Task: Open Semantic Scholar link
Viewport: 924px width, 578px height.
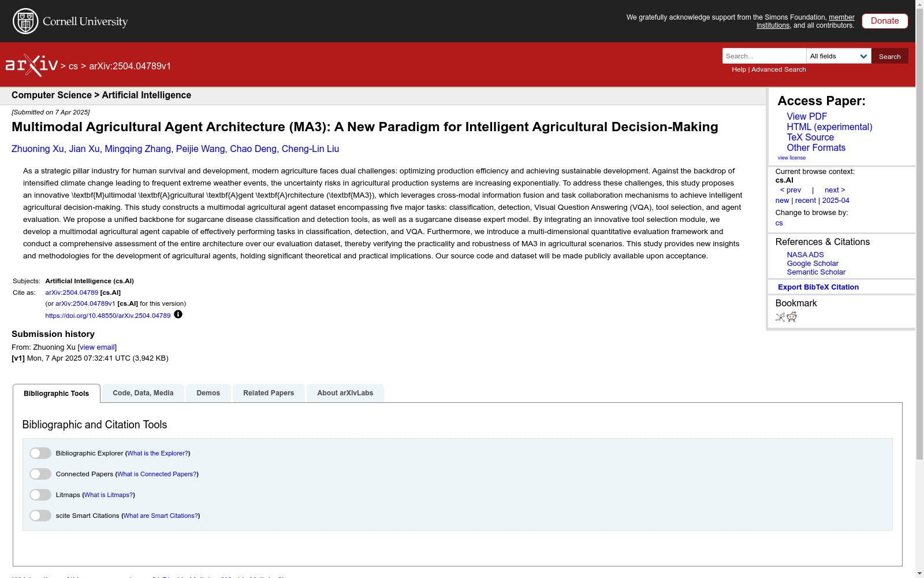Action: 816,272
